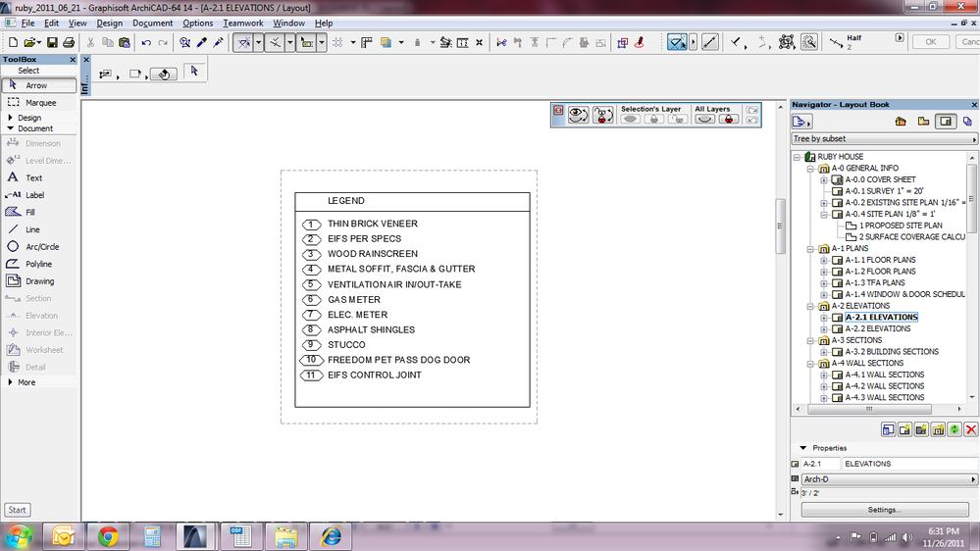Open the Document menu

152,24
